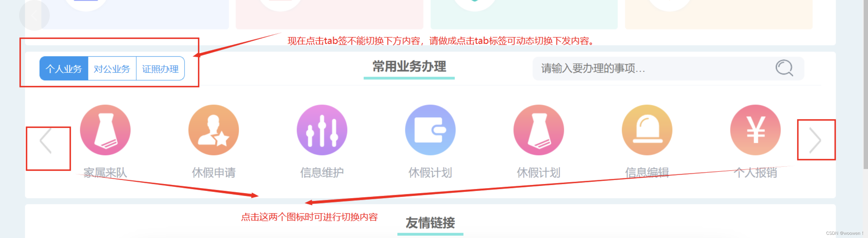868x238 pixels.
Task: Show next services with right chevron
Action: [x=815, y=140]
